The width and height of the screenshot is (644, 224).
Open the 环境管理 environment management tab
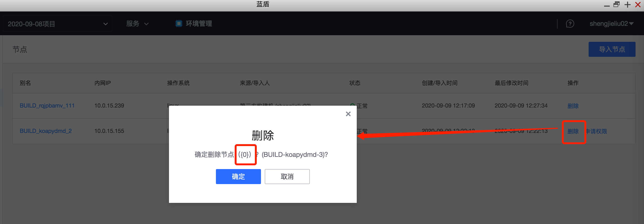(x=193, y=23)
